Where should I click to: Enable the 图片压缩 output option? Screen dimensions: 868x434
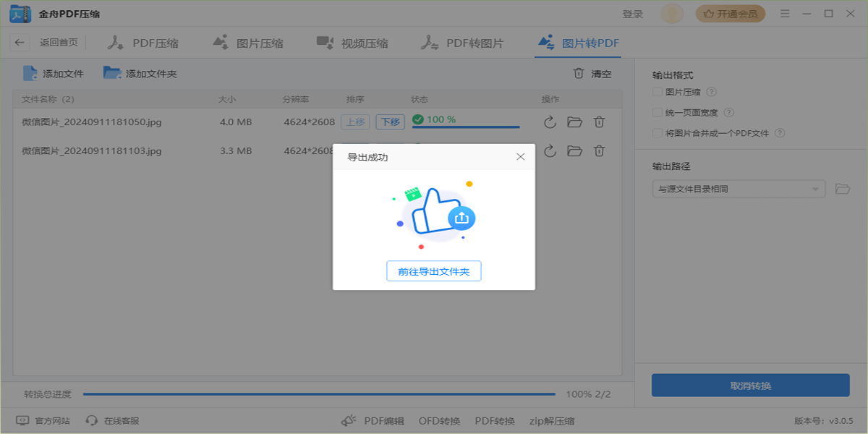(x=658, y=93)
